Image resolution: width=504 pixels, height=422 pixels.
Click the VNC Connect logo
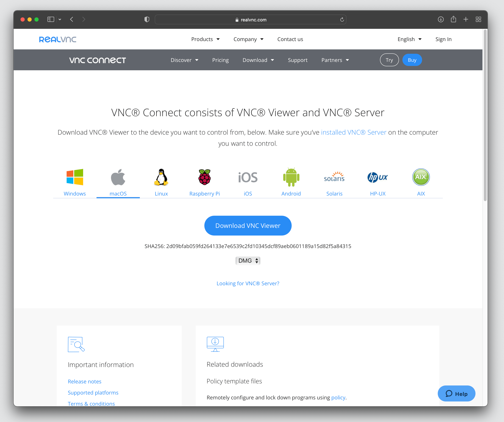[97, 60]
